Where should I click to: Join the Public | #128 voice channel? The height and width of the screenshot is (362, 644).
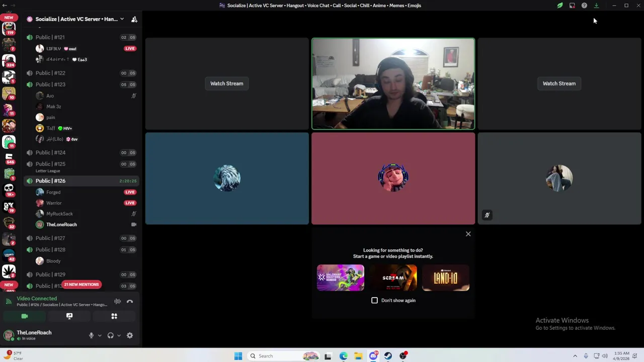tap(81, 249)
